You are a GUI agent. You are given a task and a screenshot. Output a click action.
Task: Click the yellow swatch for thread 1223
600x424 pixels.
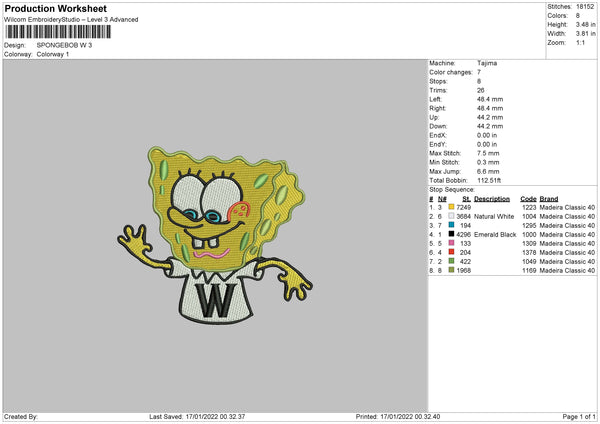(x=452, y=207)
